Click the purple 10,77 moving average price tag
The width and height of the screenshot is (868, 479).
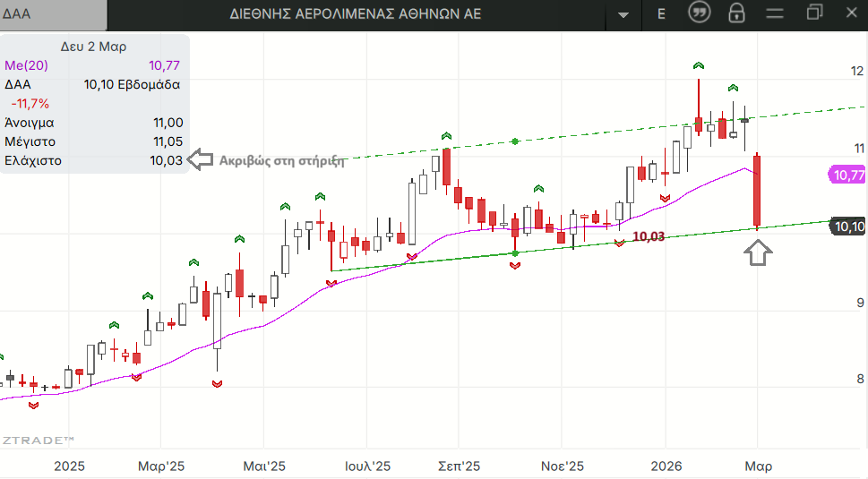(x=847, y=175)
